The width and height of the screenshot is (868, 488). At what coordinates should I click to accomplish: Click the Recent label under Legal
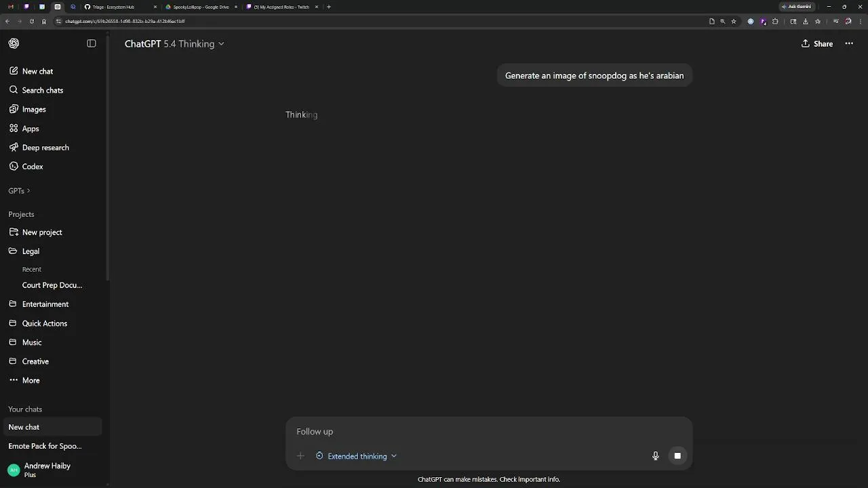point(32,269)
